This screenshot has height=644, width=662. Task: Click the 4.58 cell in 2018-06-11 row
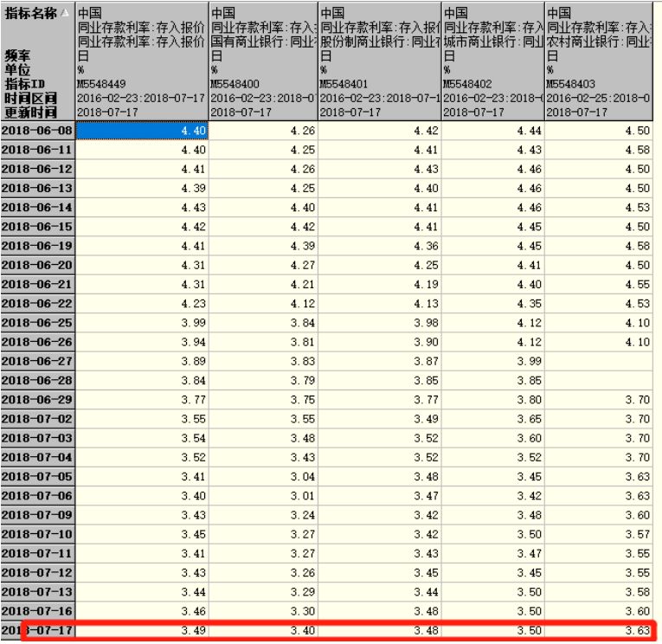(x=599, y=150)
